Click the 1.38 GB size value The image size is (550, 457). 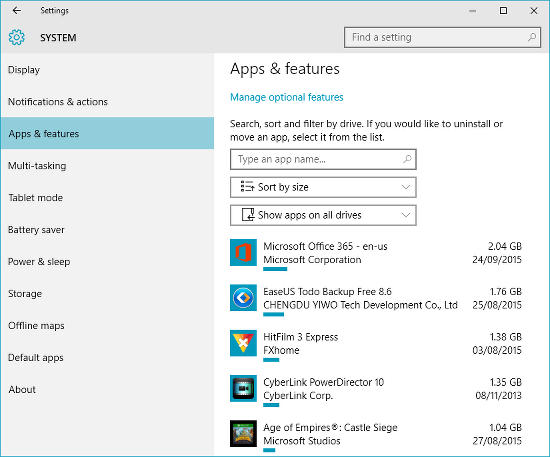505,337
